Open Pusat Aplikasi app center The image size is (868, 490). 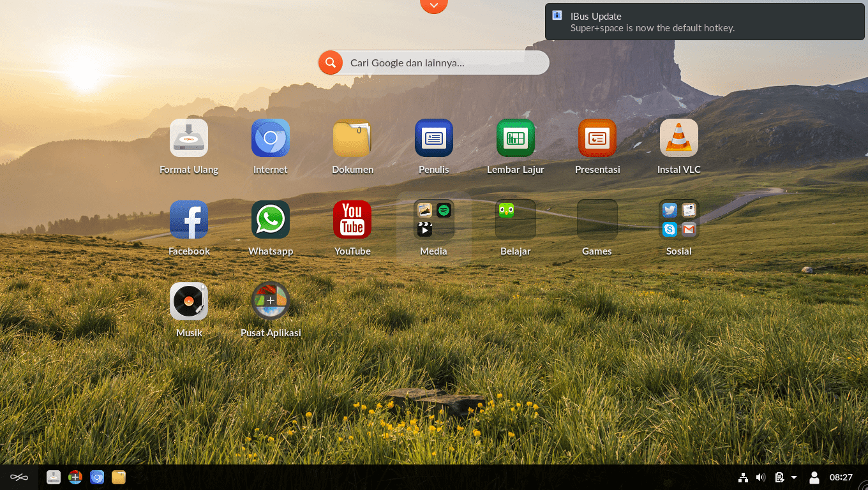click(271, 301)
